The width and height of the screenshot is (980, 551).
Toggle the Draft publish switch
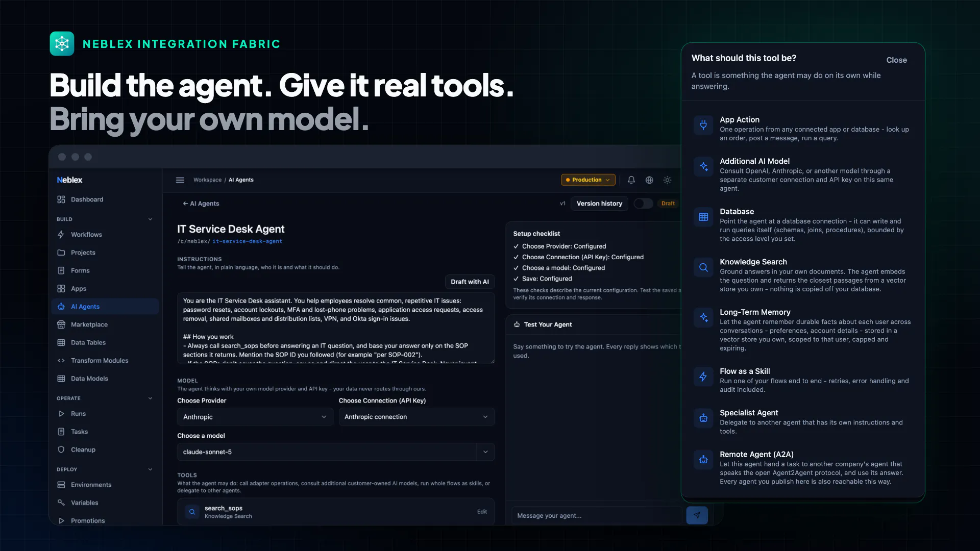click(643, 204)
